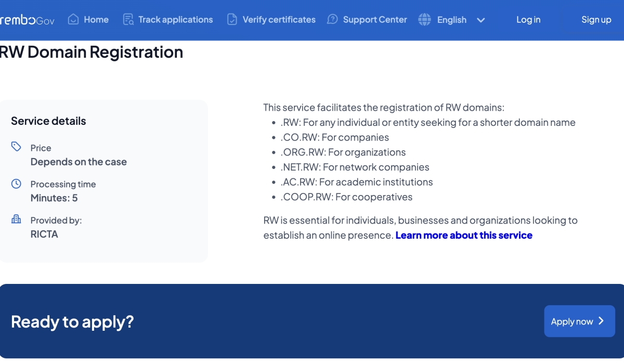
Task: Click the arrow on Apply now
Action: pyautogui.click(x=601, y=321)
